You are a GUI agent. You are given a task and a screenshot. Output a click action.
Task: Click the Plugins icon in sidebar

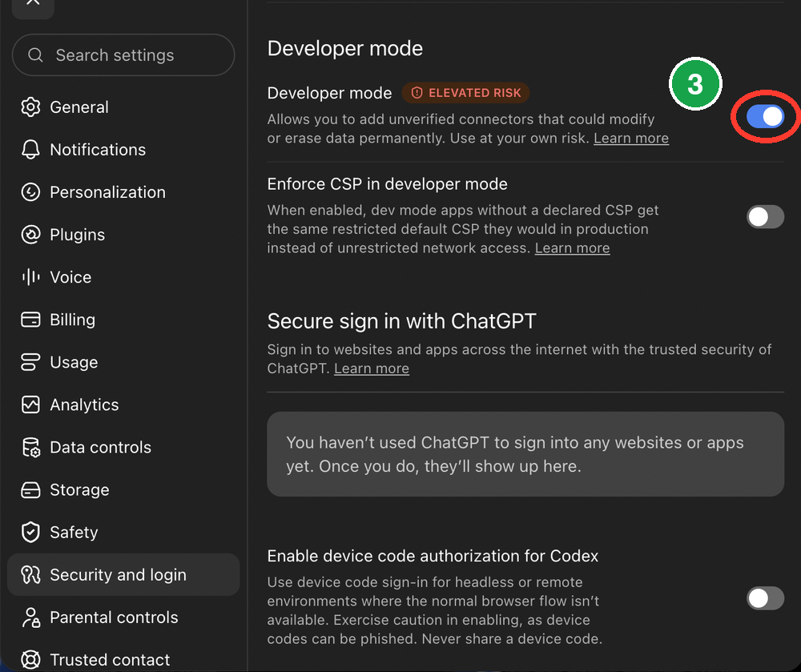point(30,235)
